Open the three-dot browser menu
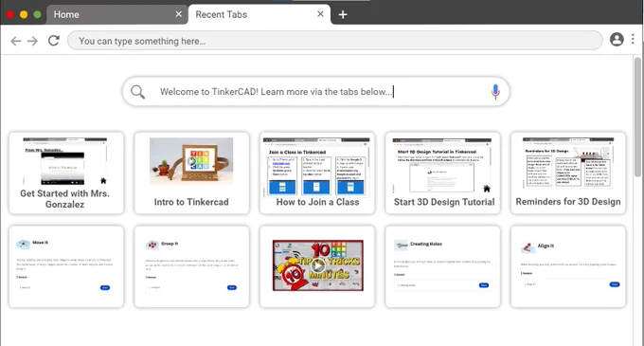644x346 pixels. click(633, 39)
